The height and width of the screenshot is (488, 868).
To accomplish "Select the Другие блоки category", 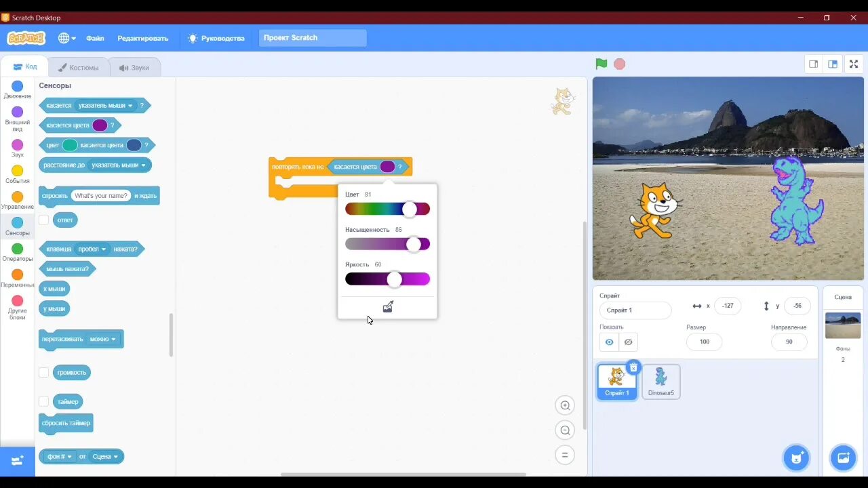I will click(18, 308).
